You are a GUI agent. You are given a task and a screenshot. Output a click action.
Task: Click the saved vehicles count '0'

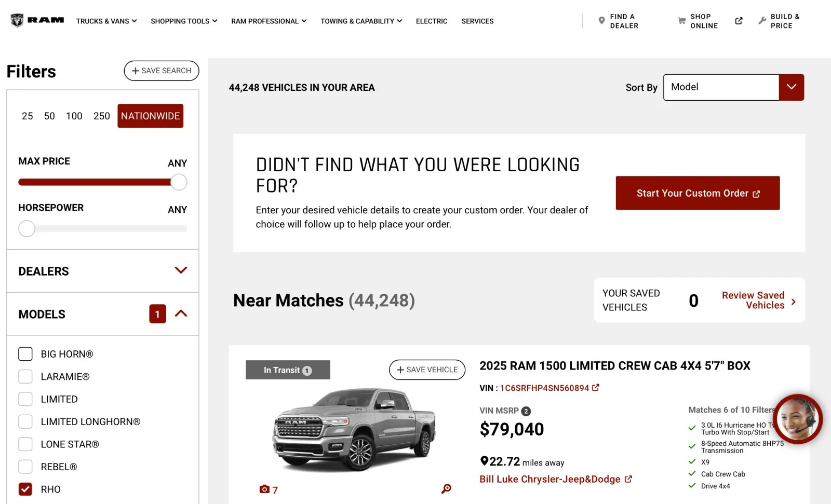(x=693, y=301)
